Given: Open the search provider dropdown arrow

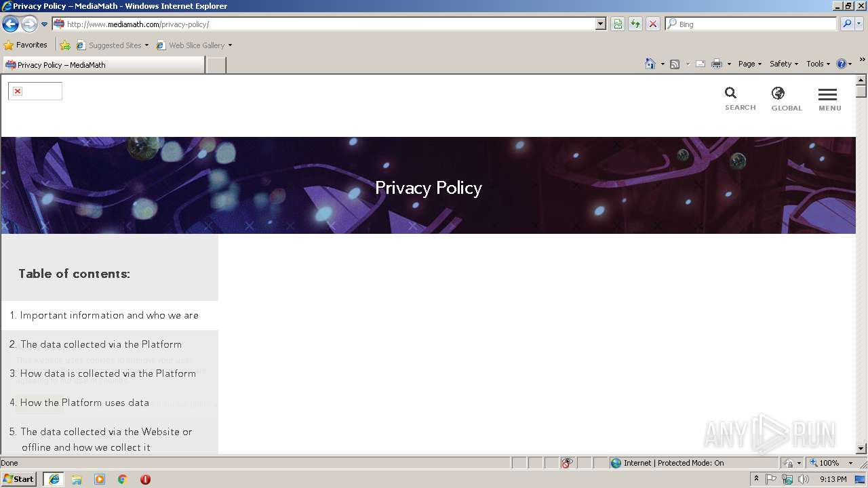Looking at the screenshot, I should (859, 24).
